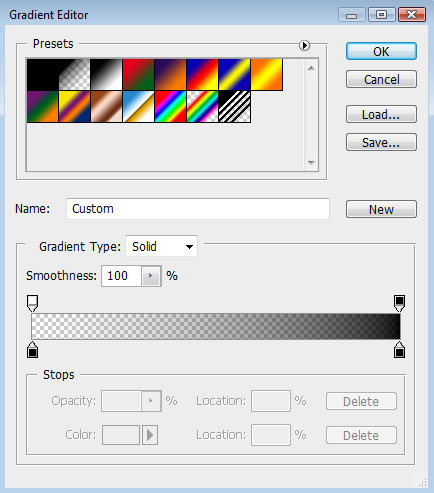Select the right opacity stop above gradient bar
The width and height of the screenshot is (434, 493).
pyautogui.click(x=399, y=303)
